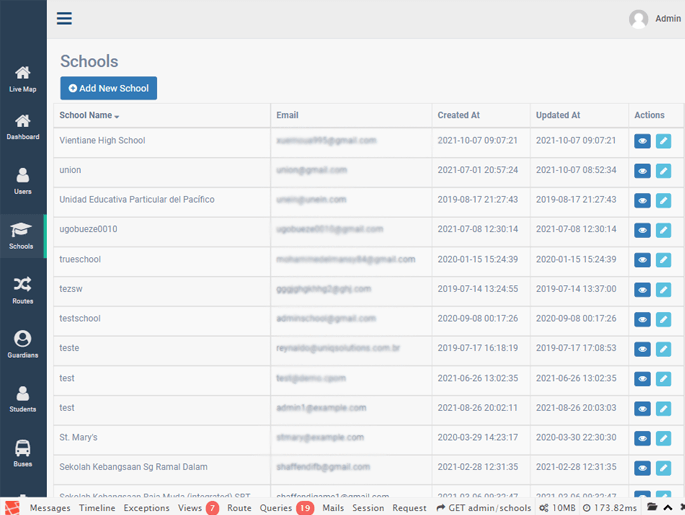
Task: Select Vientiane High School name cell
Action: (162, 143)
